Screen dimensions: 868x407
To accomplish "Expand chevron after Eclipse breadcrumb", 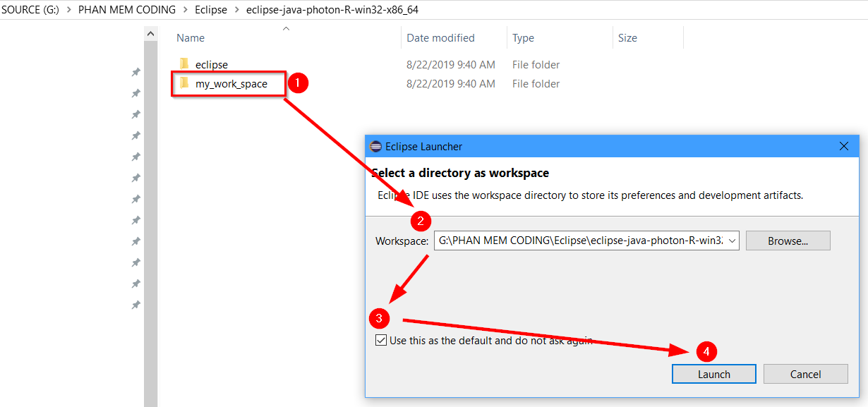I will pos(236,10).
